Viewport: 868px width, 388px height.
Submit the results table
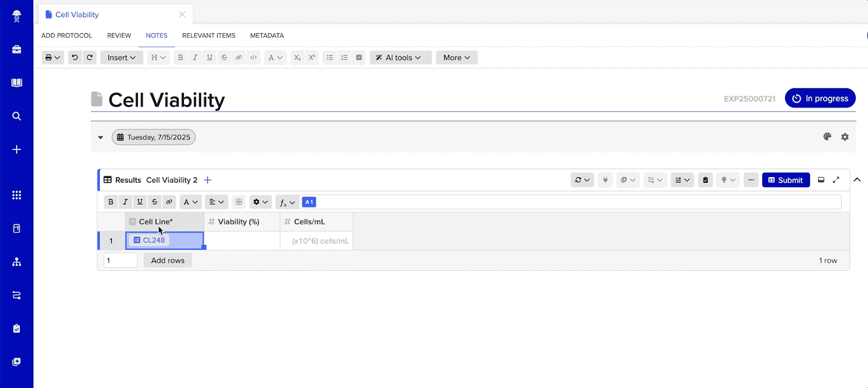[x=786, y=180]
